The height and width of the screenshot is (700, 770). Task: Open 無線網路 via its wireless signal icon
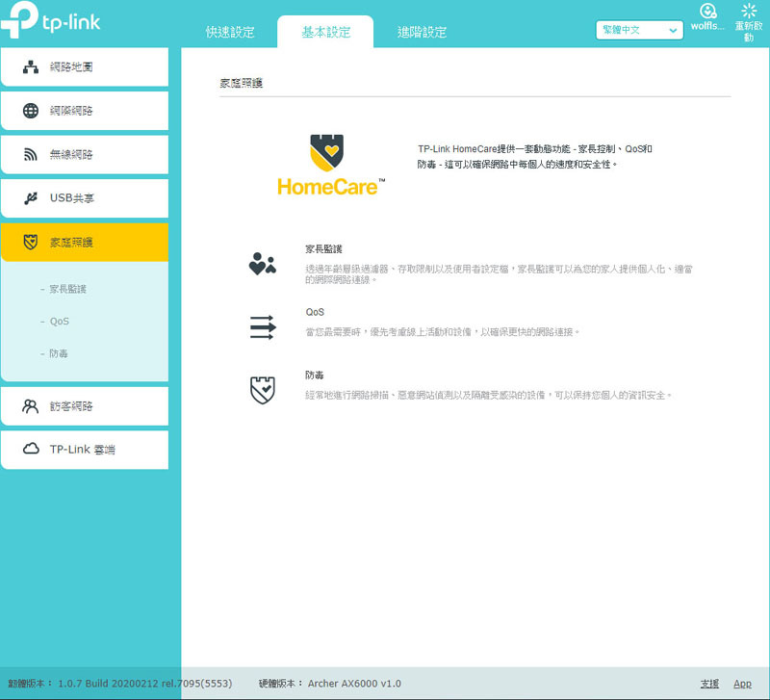[x=31, y=155]
